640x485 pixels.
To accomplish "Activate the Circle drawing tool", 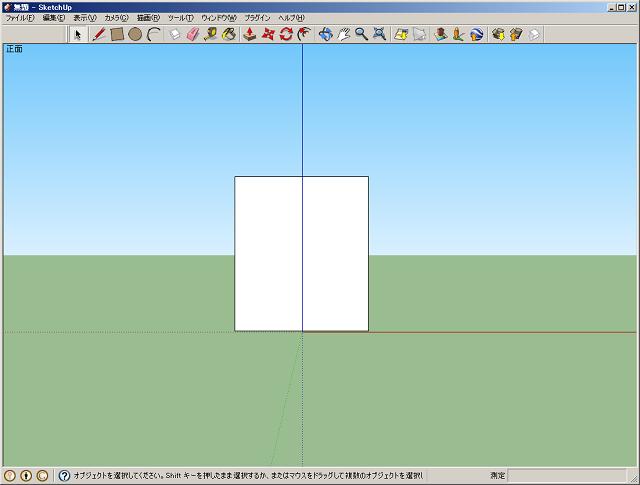I will coord(135,34).
